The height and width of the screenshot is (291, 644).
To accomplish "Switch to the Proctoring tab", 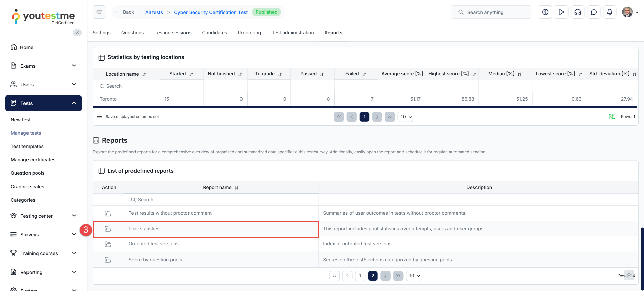I will tap(249, 33).
